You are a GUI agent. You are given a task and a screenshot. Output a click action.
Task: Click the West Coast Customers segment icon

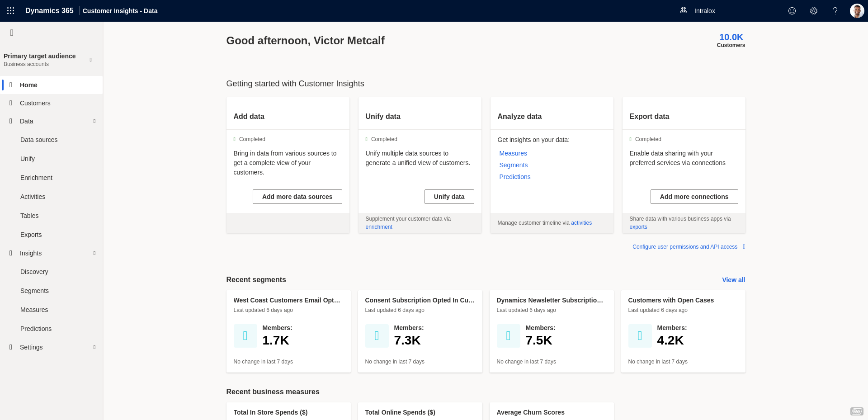[x=245, y=336]
